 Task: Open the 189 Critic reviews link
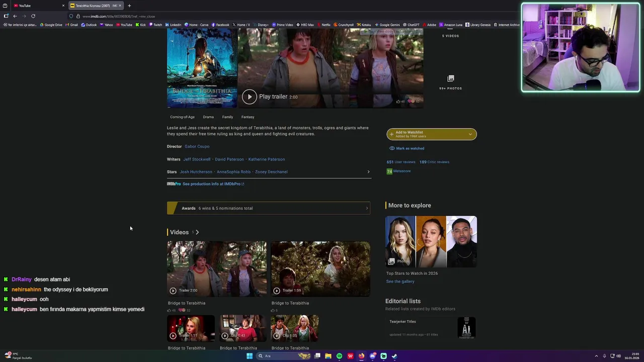434,162
